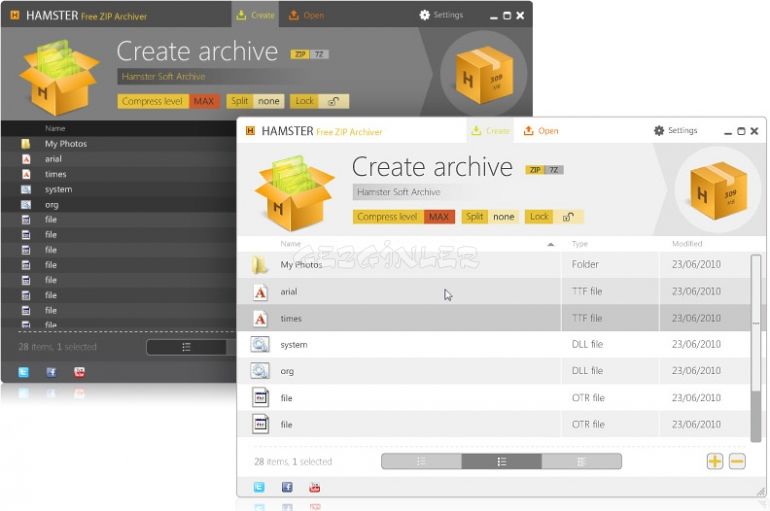Sort by Type column header
Screen dimensions: 770x511
[579, 244]
